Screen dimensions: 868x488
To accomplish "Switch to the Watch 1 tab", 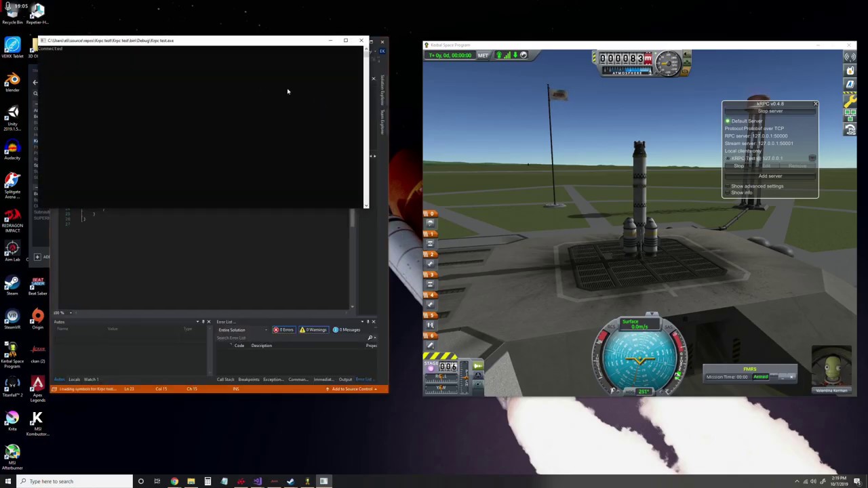I will coord(91,380).
